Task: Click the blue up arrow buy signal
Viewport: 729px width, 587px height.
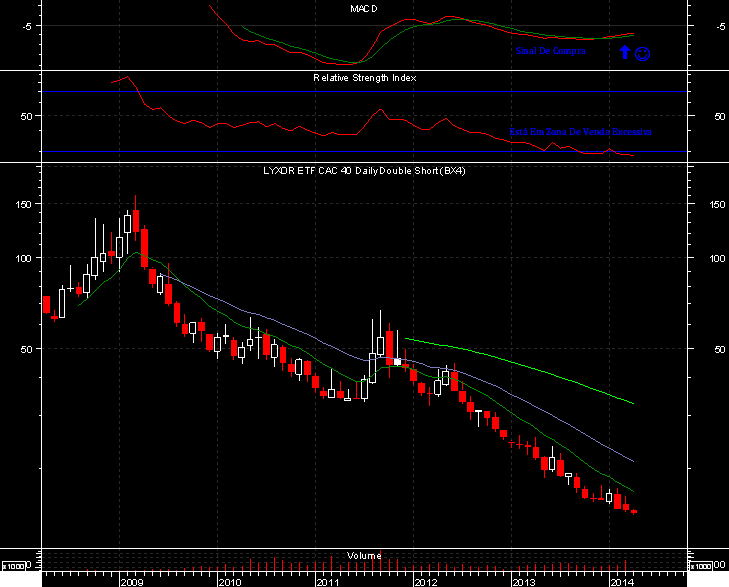Action: point(625,52)
